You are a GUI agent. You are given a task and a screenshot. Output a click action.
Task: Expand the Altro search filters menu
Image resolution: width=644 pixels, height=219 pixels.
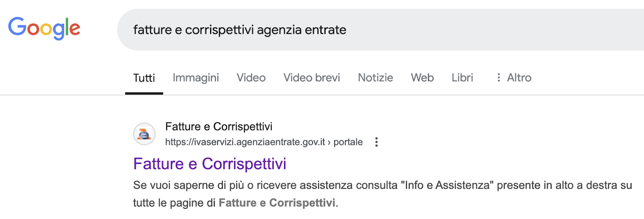click(514, 78)
